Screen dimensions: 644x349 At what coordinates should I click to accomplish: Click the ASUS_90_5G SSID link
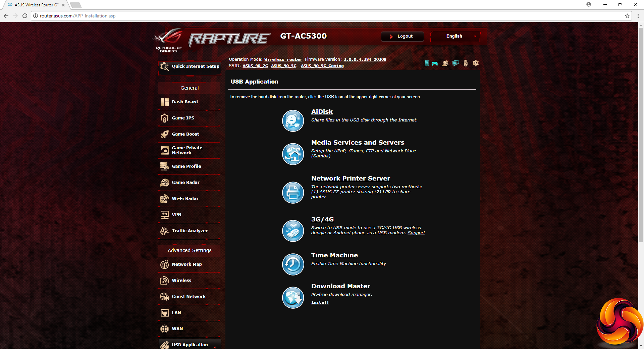284,66
